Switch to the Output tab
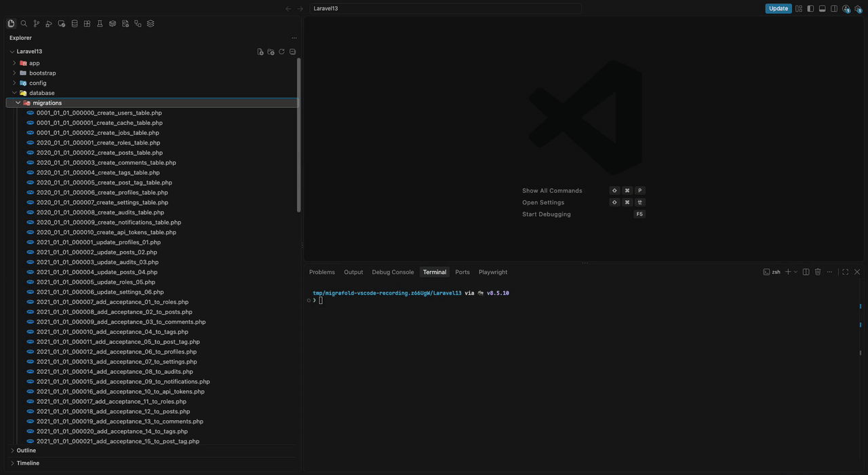 tap(353, 272)
